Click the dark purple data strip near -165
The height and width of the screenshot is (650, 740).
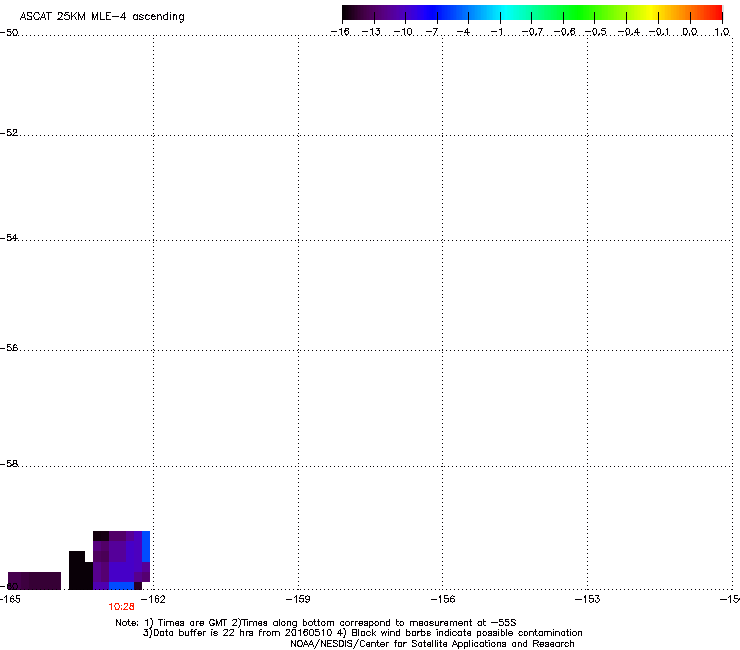click(34, 581)
